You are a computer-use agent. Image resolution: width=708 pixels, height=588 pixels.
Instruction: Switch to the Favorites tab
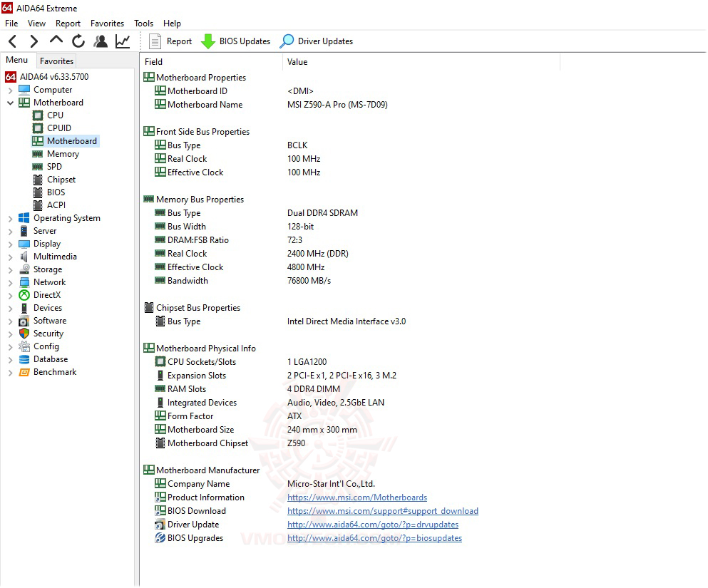click(56, 61)
